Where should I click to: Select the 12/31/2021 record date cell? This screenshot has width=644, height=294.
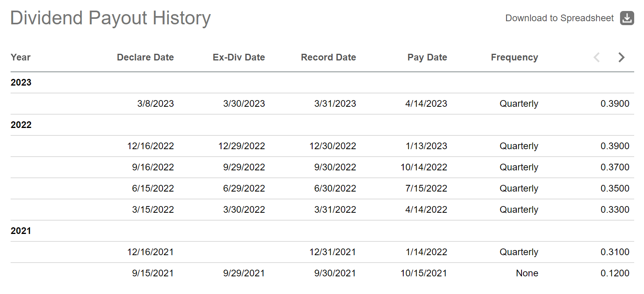[x=332, y=252]
